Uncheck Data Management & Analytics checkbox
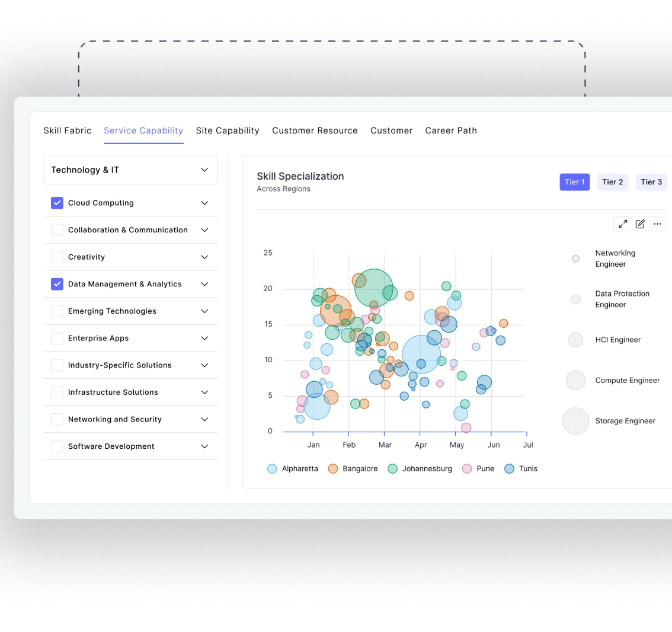The image size is (672, 632). point(57,284)
